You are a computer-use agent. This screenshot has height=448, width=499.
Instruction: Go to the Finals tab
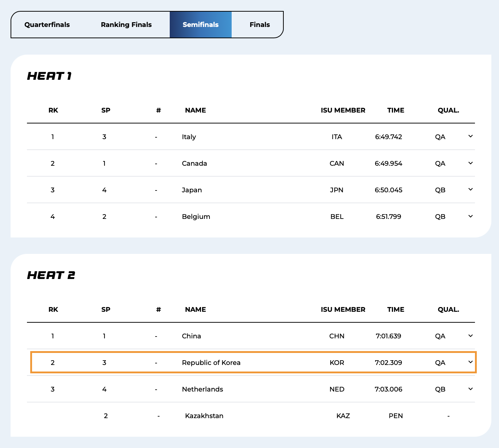[x=259, y=25]
